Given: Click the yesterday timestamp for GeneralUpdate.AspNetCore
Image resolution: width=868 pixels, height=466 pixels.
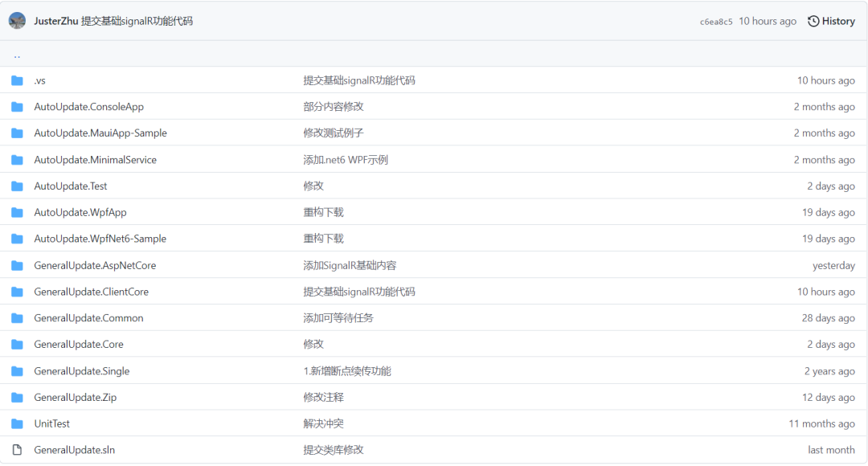Looking at the screenshot, I should [x=834, y=265].
